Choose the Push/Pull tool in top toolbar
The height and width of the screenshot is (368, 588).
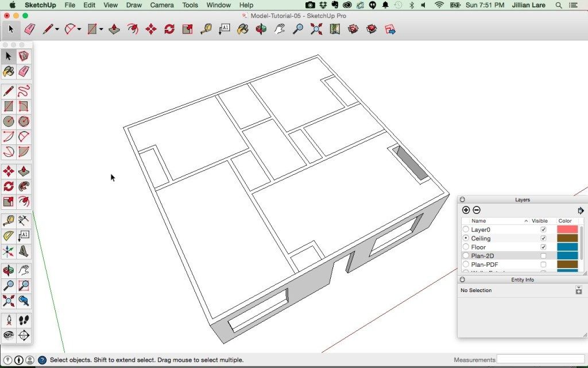pos(114,29)
